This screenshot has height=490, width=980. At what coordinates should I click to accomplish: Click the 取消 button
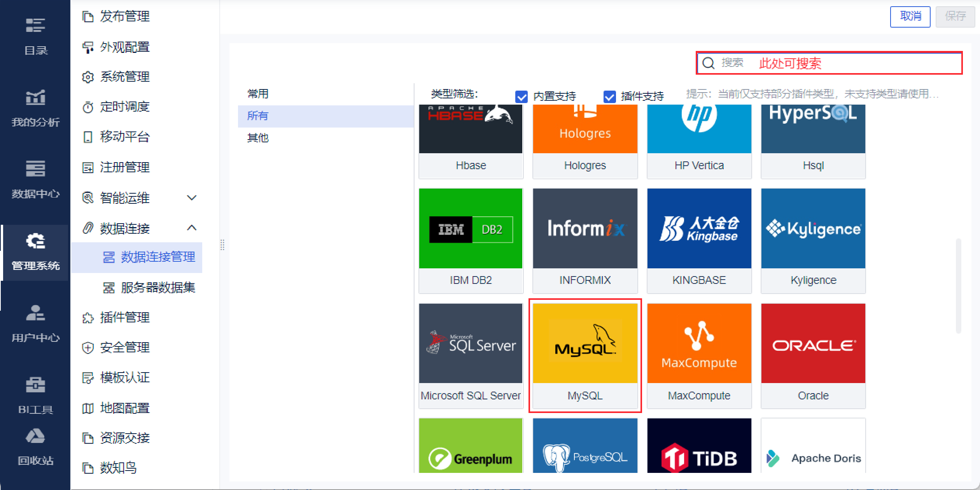pos(910,16)
